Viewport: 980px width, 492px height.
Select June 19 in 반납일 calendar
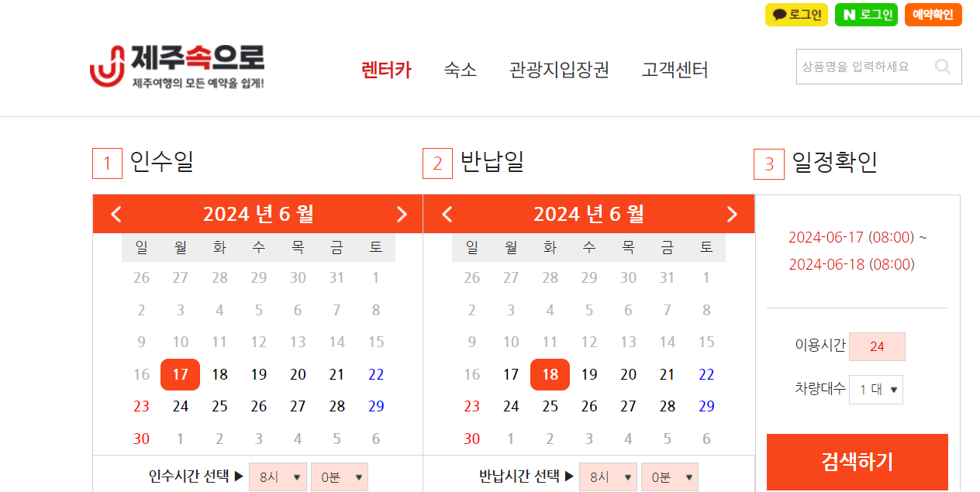589,374
